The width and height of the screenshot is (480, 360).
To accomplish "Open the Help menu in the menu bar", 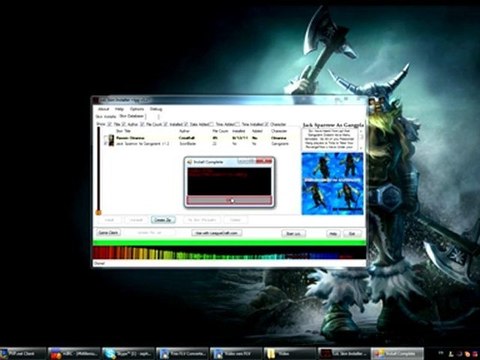I will (119, 109).
